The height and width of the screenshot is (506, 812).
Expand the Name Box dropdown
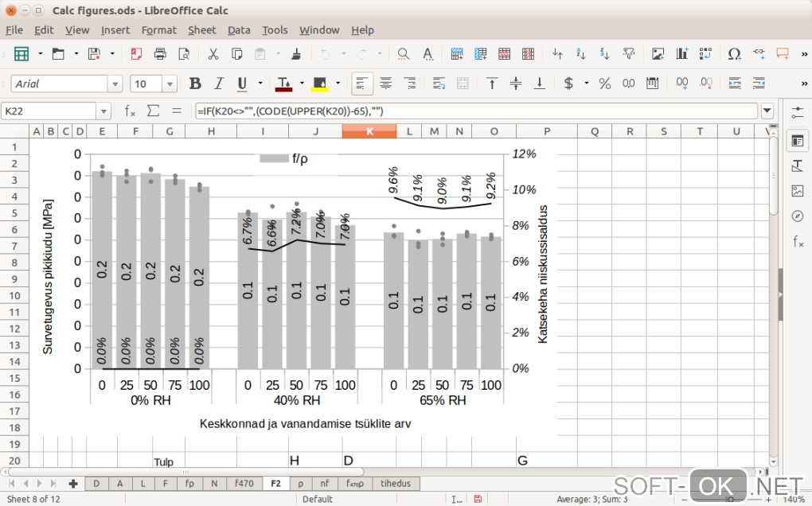click(x=104, y=111)
